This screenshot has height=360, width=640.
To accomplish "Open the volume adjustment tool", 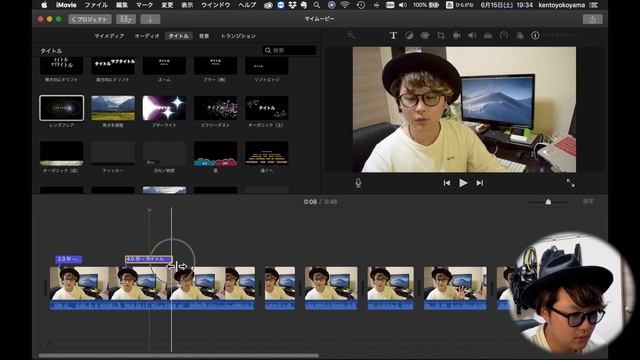I will click(x=472, y=36).
